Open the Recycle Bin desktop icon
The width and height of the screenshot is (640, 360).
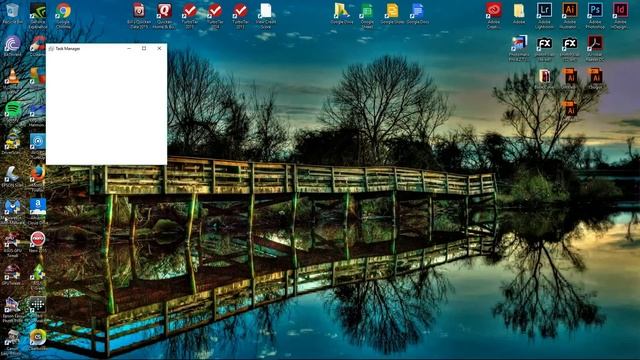click(12, 11)
